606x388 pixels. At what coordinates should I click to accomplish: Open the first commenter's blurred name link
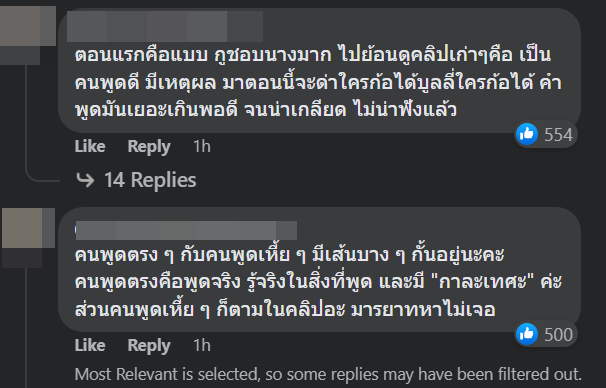point(165,26)
